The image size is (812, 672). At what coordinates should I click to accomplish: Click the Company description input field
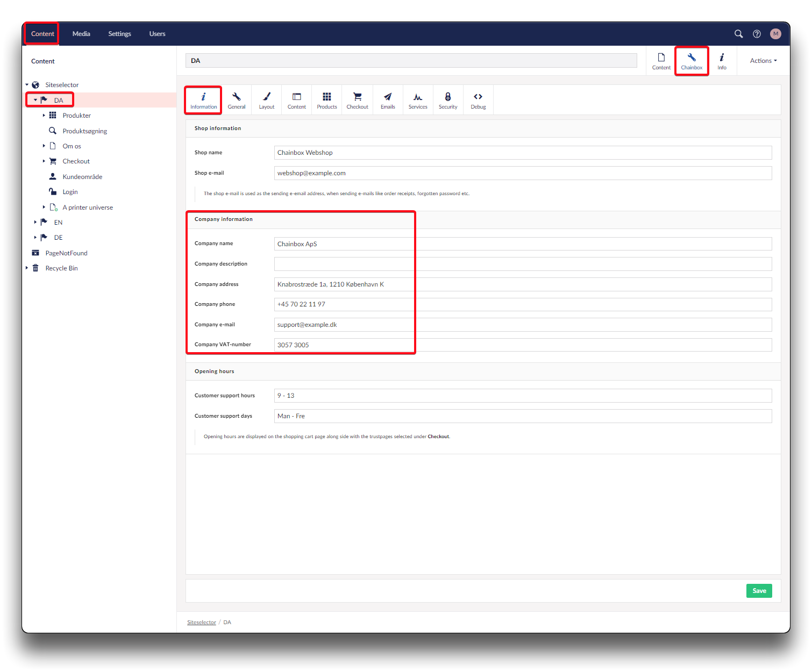(523, 264)
